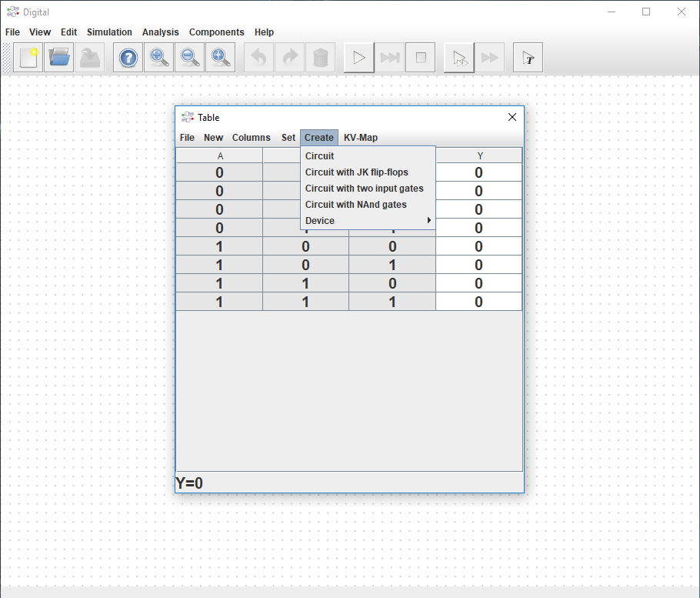The height and width of the screenshot is (598, 700).
Task: Open the Components menu
Action: coord(216,32)
